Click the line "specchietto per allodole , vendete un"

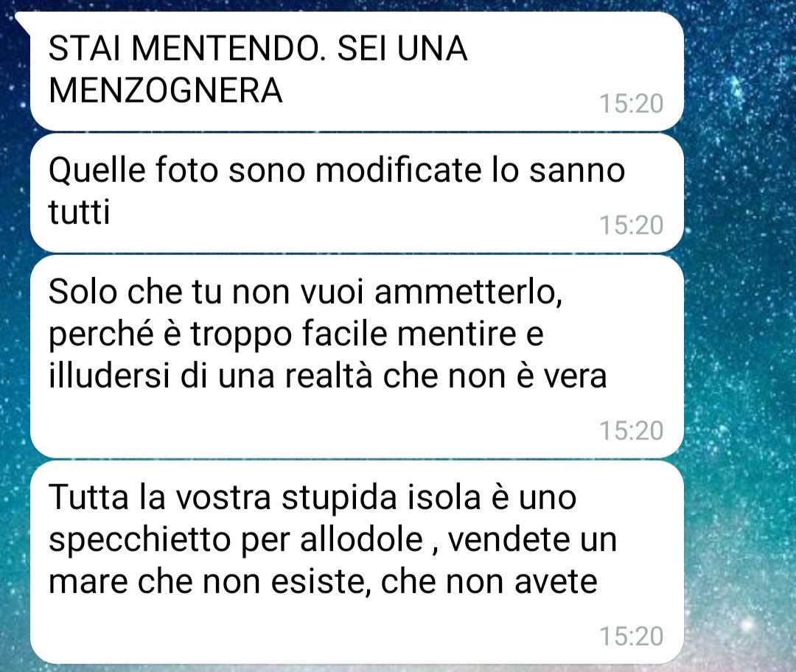click(332, 540)
